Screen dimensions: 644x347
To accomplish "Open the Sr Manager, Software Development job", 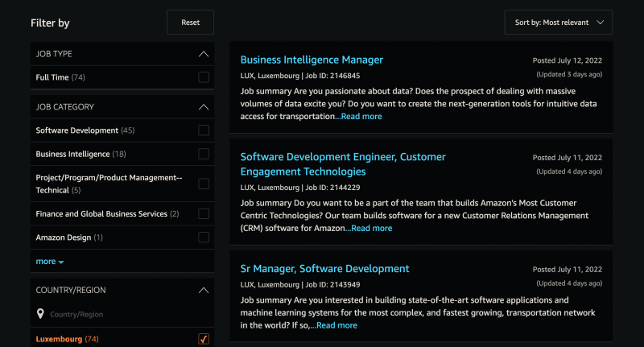I will point(324,269).
